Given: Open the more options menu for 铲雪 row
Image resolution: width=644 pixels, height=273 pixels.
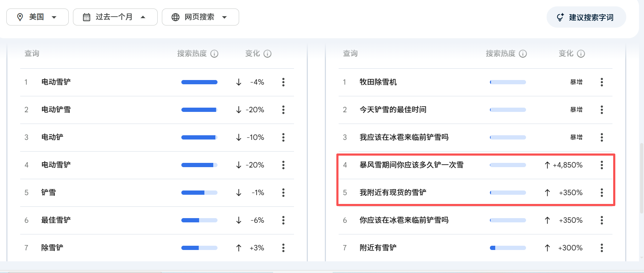Looking at the screenshot, I should pyautogui.click(x=283, y=193).
